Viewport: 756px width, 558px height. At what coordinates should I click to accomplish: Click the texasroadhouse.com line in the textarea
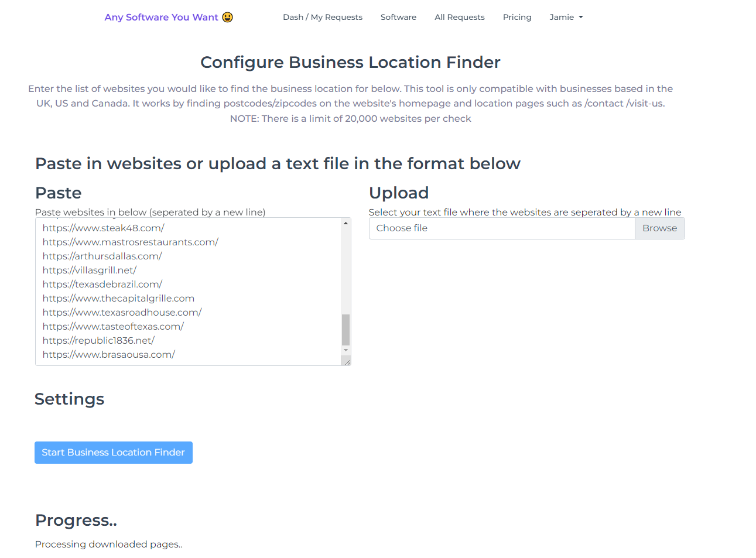[x=122, y=312]
